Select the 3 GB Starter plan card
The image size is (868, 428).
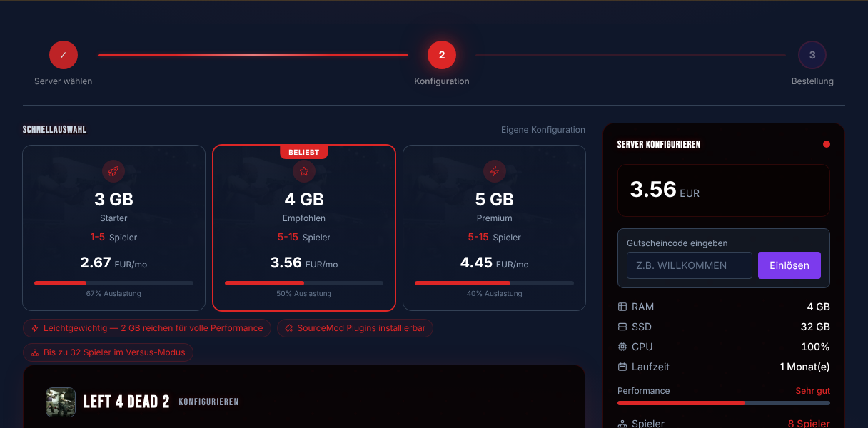(114, 228)
